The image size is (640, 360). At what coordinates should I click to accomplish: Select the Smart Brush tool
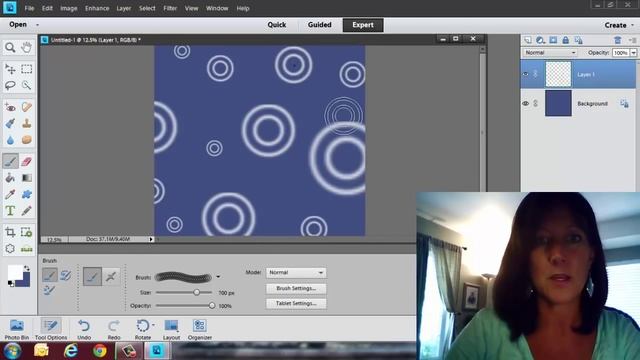[x=10, y=123]
